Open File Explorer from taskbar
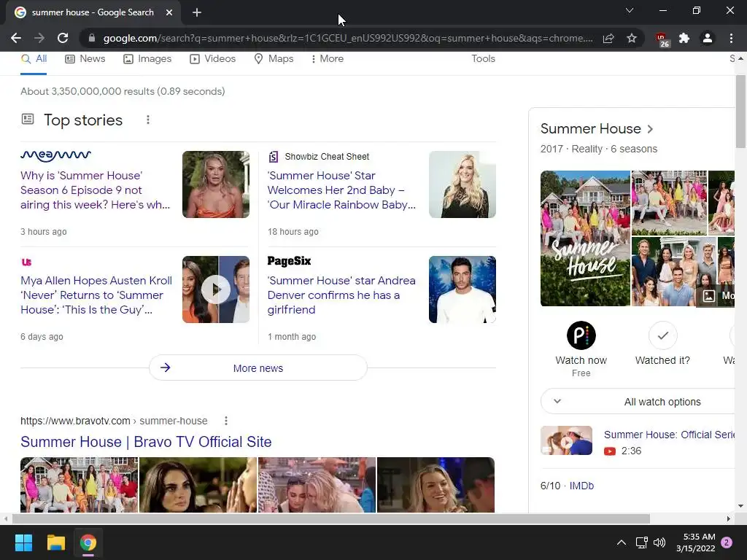The width and height of the screenshot is (747, 560). click(55, 542)
